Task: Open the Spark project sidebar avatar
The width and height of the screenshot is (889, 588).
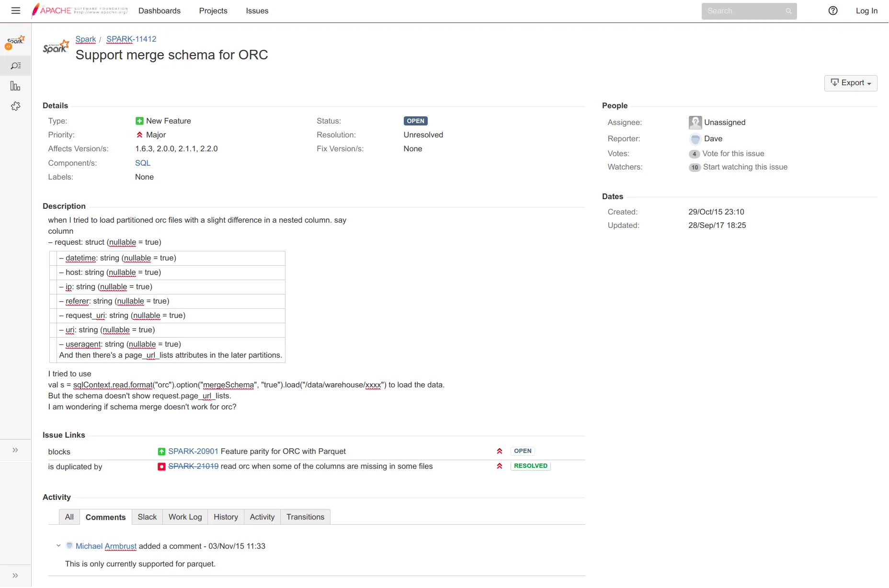Action: click(15, 42)
